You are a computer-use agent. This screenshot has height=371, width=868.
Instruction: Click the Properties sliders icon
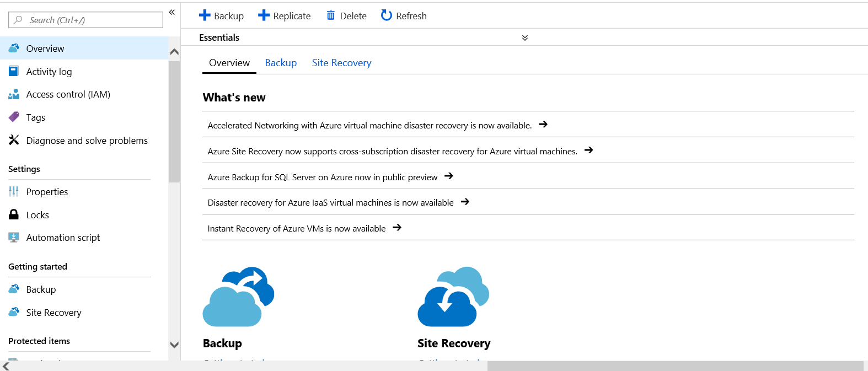click(x=14, y=191)
